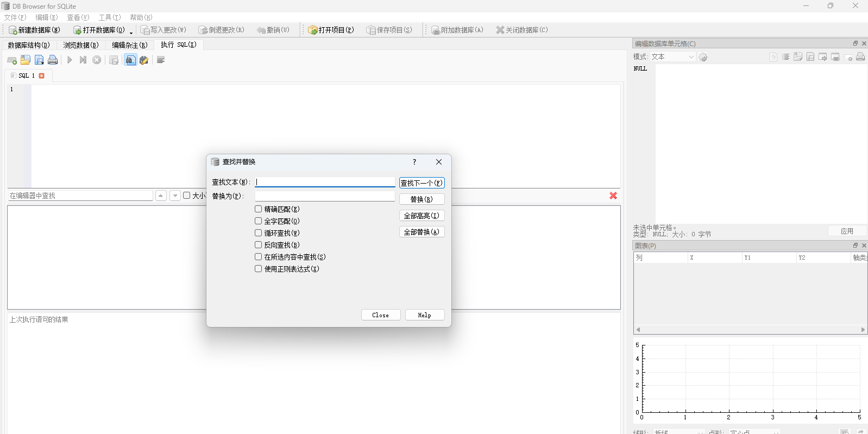Click the window with arrow icon in cell editor toolbar
868x434 pixels.
(823, 57)
